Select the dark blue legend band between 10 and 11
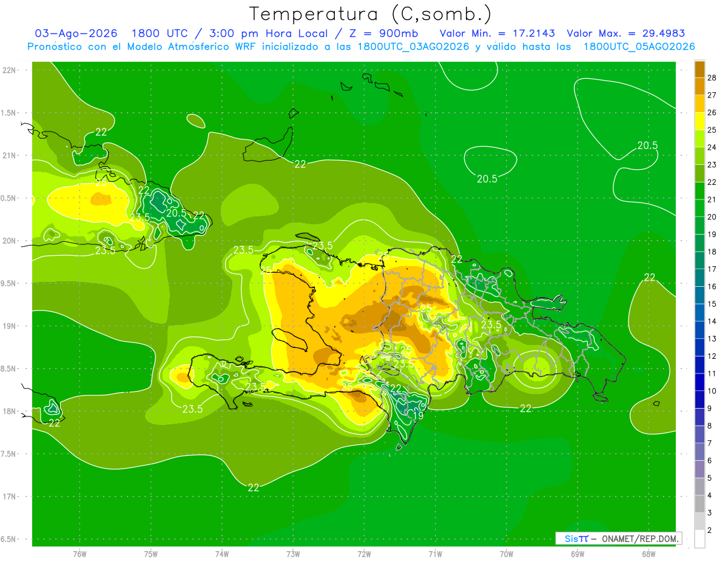Image resolution: width=728 pixels, height=562 pixels. click(x=699, y=382)
